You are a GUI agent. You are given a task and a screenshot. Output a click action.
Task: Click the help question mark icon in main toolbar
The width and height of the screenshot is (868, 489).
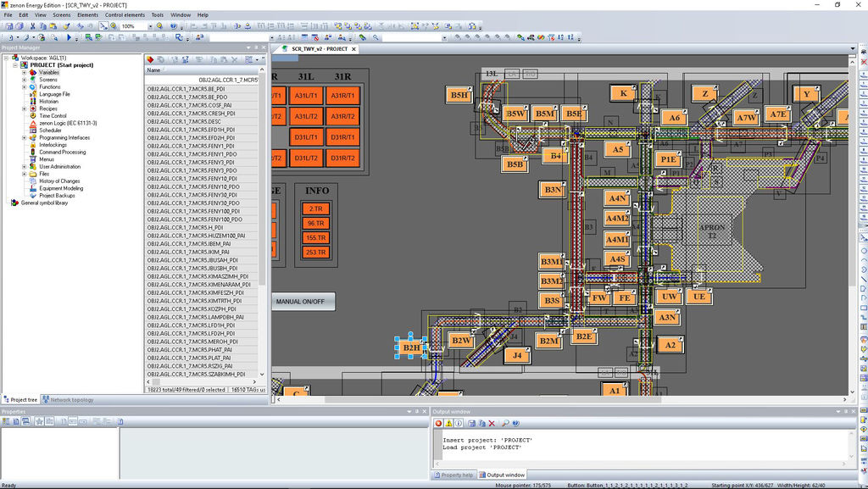pos(172,26)
